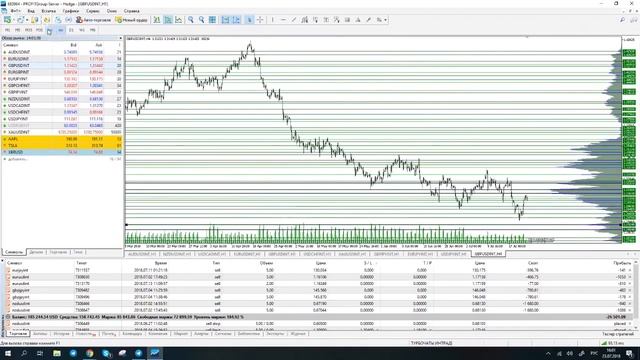Screen dimensions: 640x360
Task: Open Chrome from the taskbar
Action: 89,353
